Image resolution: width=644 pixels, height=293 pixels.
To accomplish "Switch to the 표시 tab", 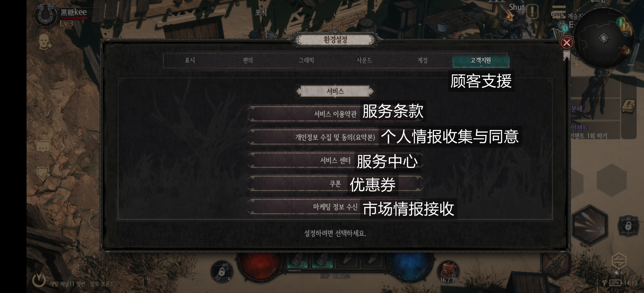I will (x=190, y=60).
